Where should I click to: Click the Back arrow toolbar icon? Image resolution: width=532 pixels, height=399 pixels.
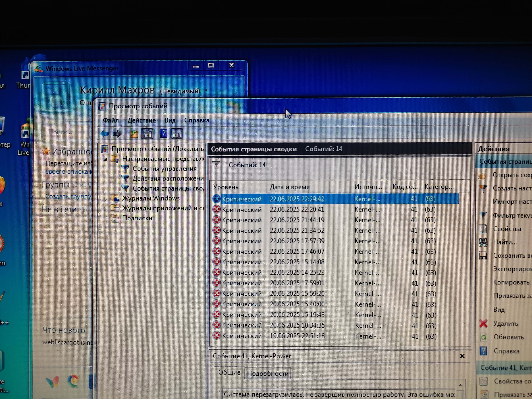[x=105, y=134]
